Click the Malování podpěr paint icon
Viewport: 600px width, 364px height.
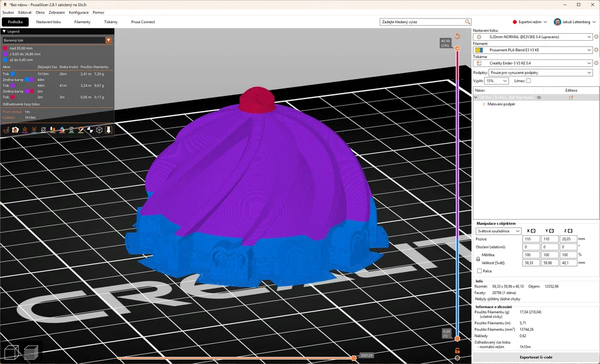(483, 104)
